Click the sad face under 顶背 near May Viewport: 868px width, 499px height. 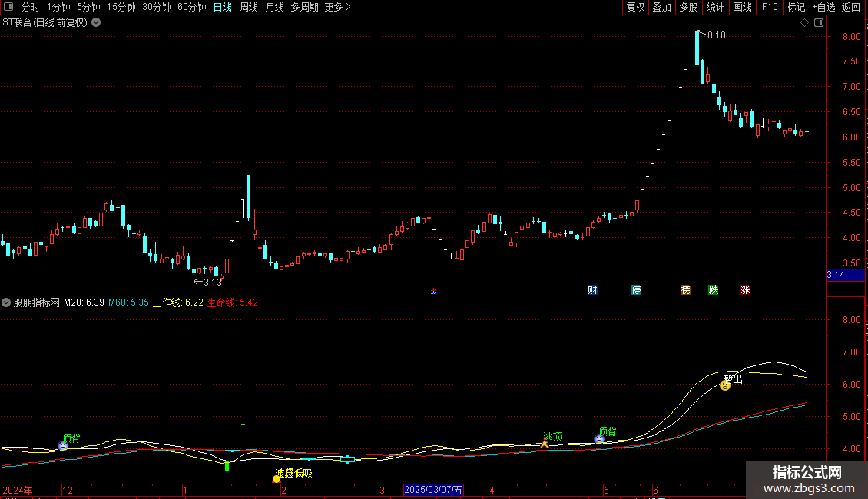click(599, 439)
